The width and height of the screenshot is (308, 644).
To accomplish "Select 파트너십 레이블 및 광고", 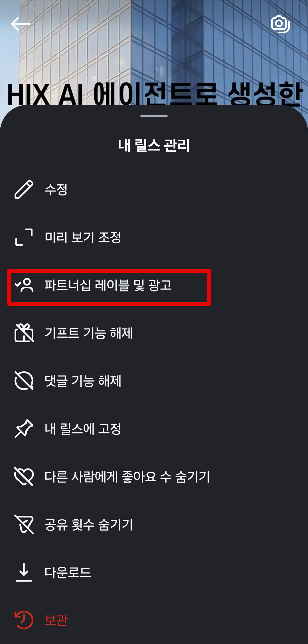I will tap(154, 285).
